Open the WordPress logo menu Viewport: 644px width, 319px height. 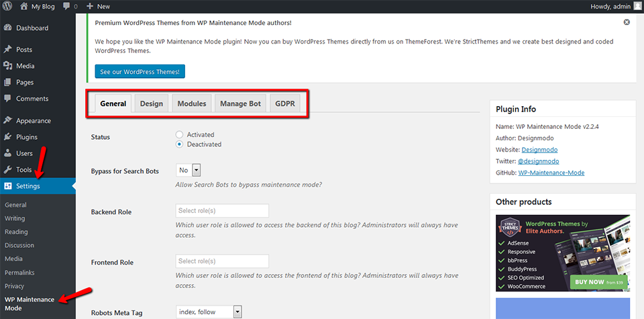click(8, 6)
